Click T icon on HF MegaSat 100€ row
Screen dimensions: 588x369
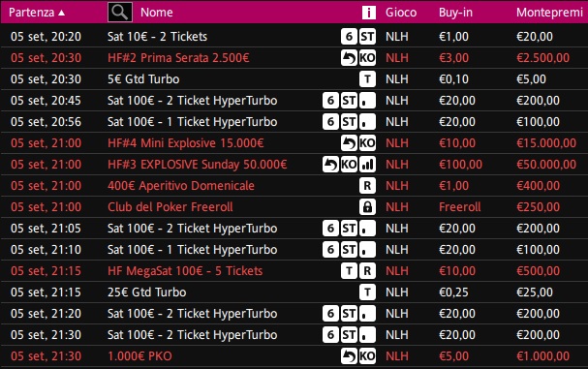pos(349,271)
